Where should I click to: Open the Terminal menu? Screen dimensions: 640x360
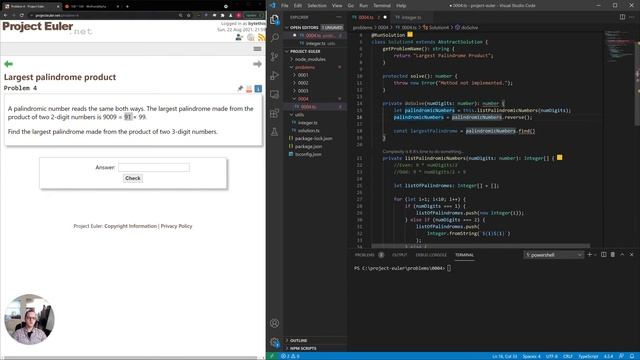(x=382, y=6)
